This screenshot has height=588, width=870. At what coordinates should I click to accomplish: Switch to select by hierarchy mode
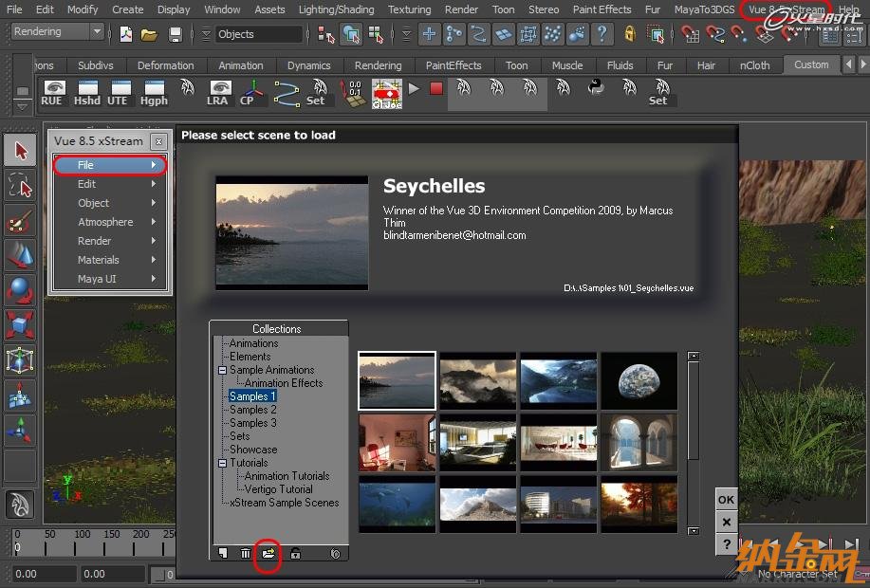325,34
